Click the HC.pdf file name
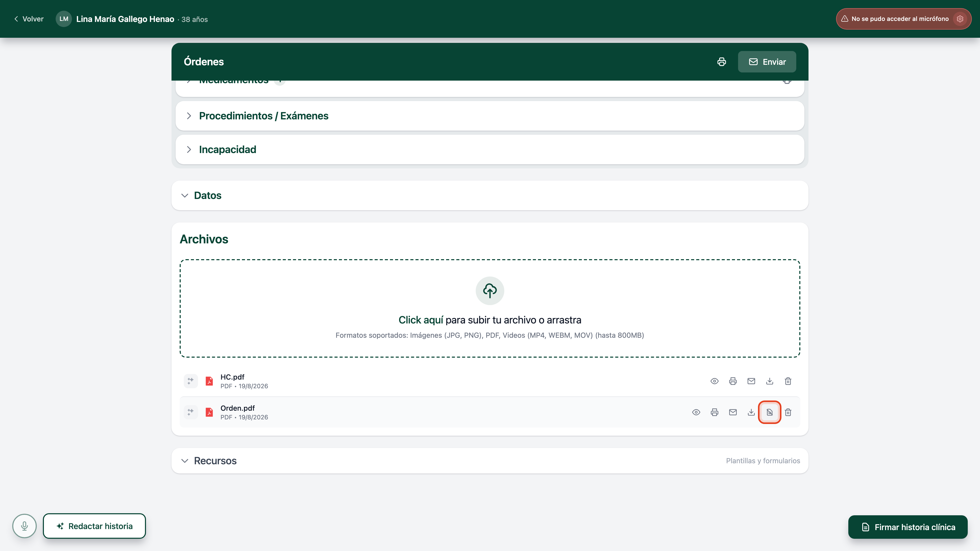 (x=232, y=377)
